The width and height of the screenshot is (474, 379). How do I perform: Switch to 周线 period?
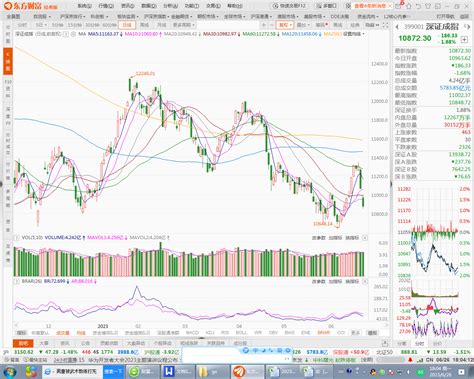pos(144,25)
